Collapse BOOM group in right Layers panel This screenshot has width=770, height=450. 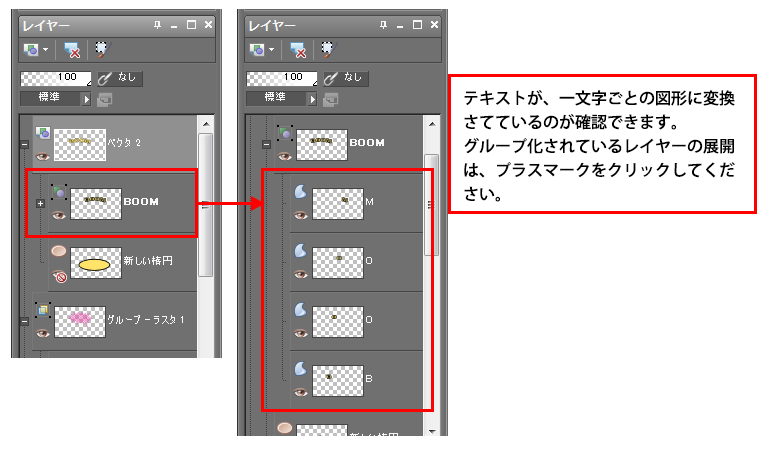266,144
